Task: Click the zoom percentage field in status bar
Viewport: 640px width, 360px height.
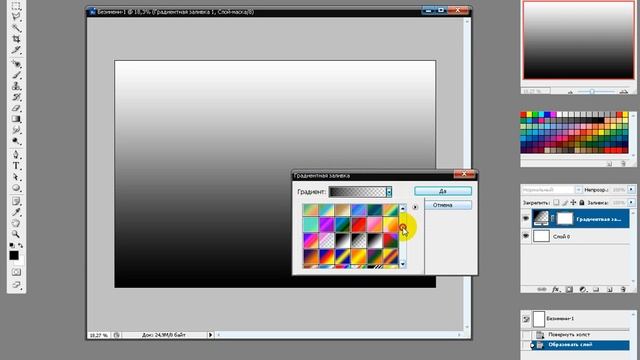Action: [x=99, y=335]
